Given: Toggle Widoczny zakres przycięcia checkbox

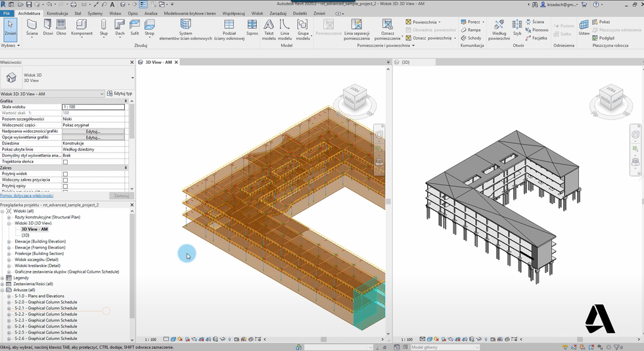Looking at the screenshot, I should pos(65,180).
